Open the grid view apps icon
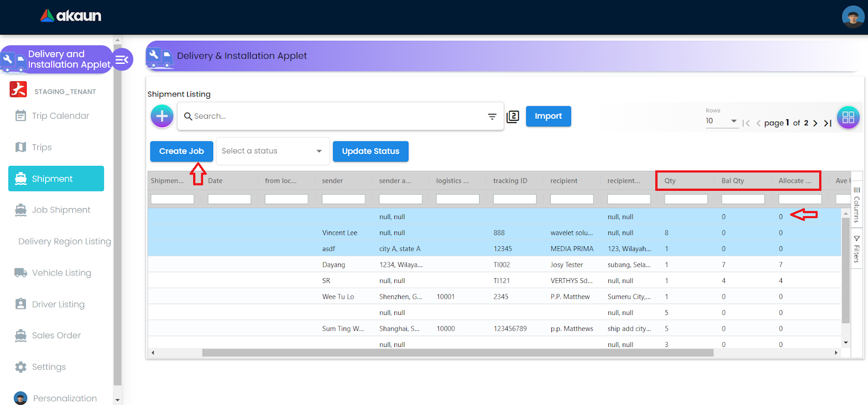The width and height of the screenshot is (868, 405). coord(848,117)
